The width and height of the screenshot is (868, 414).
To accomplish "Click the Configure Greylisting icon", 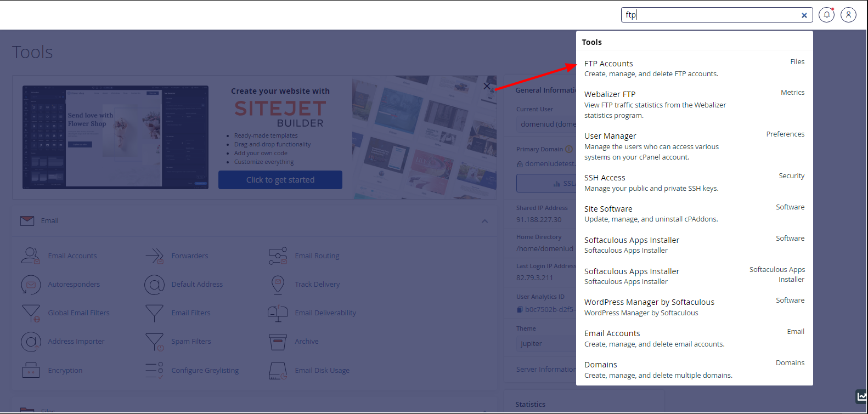I will (155, 370).
